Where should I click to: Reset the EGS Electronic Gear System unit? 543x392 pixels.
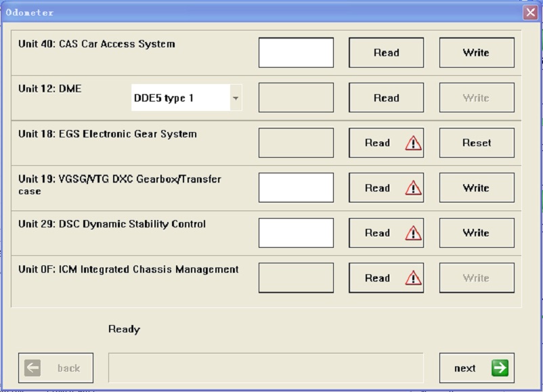tap(477, 143)
